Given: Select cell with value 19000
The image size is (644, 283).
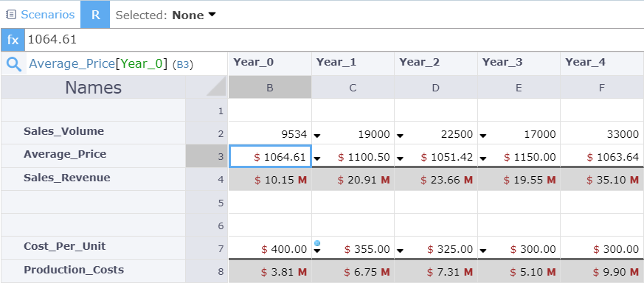Looking at the screenshot, I should tap(353, 133).
